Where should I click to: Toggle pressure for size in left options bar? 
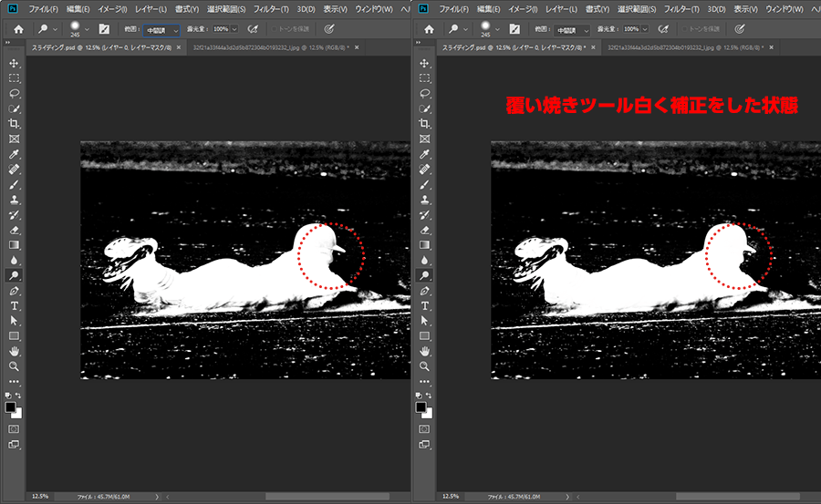pos(329,29)
